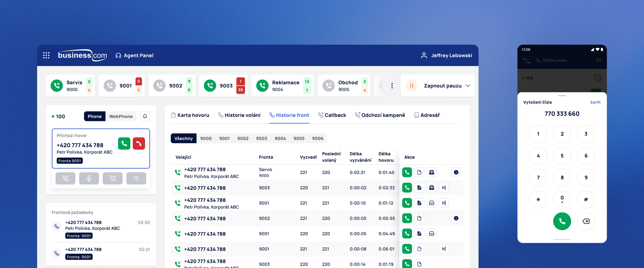Click the add call transfer button
The width and height of the screenshot is (644, 268).
(x=113, y=178)
